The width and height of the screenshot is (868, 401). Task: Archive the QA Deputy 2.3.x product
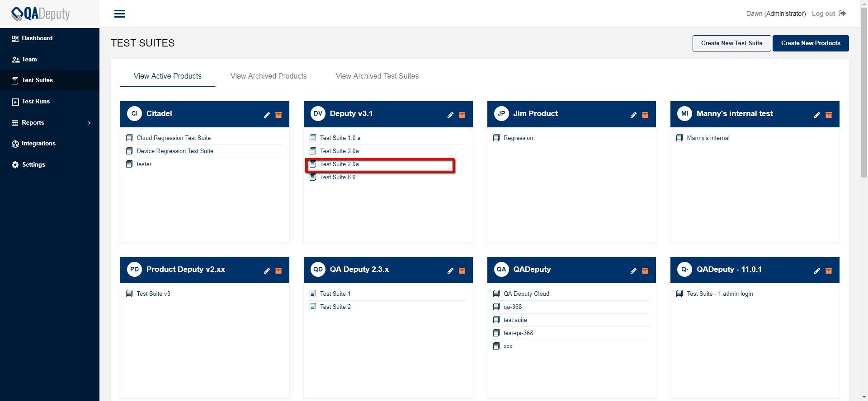pyautogui.click(x=462, y=271)
